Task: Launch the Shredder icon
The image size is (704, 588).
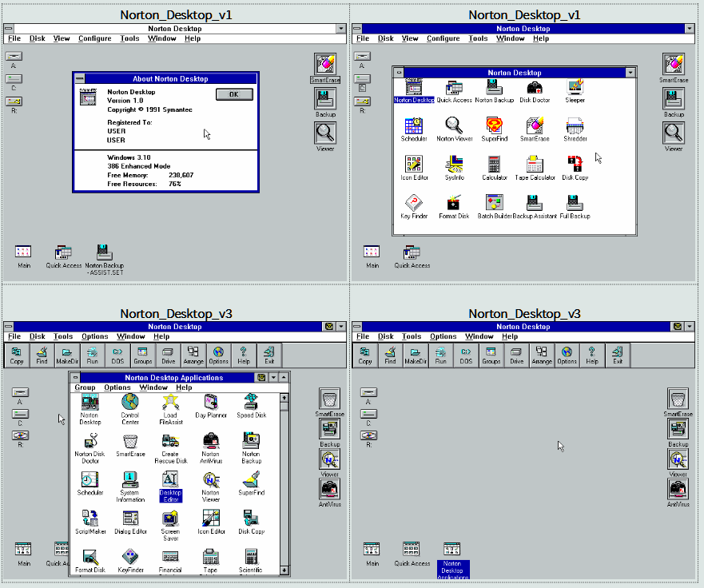Action: (x=575, y=129)
